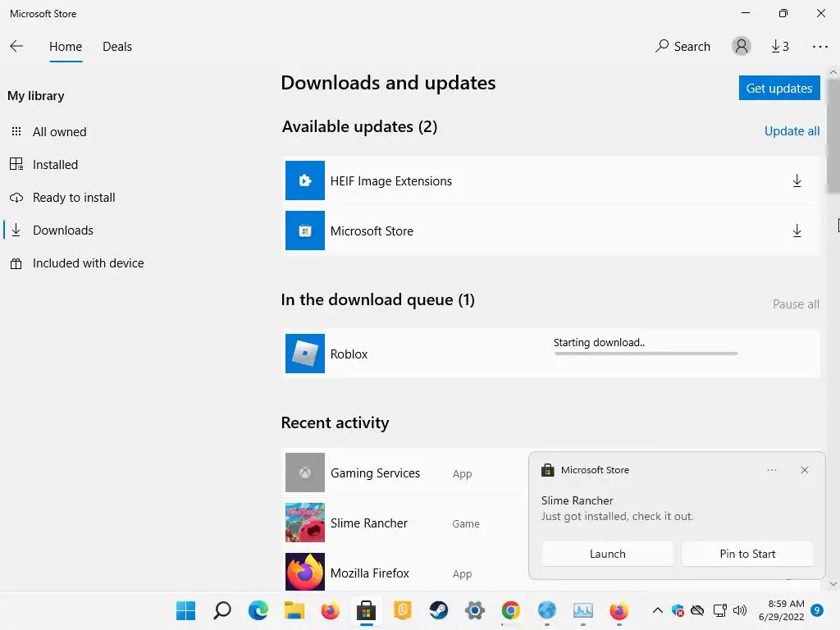Switch to the Deals tab
840x630 pixels.
click(116, 47)
